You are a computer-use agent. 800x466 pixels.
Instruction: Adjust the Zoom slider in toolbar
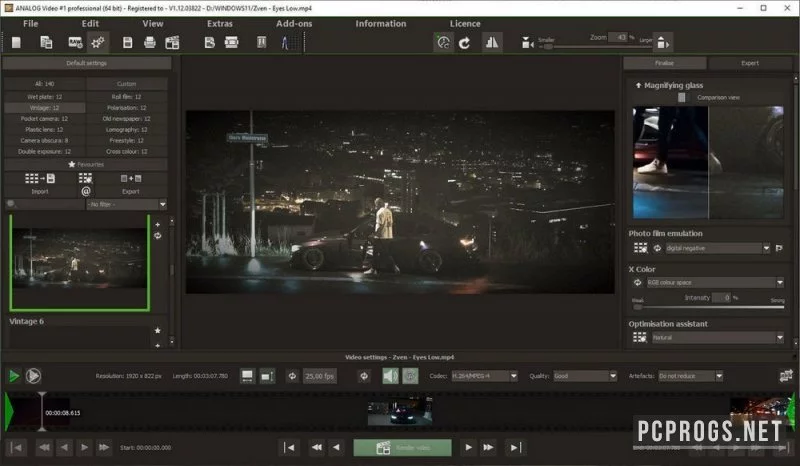(x=597, y=46)
